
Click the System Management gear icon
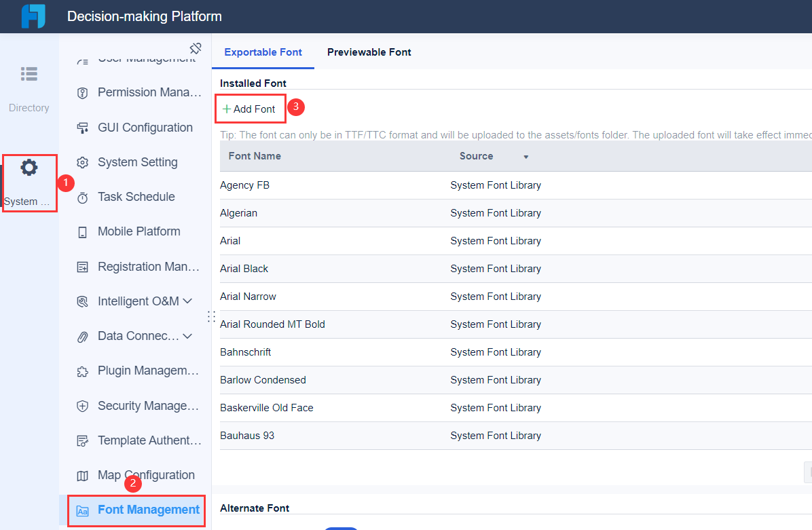[x=29, y=168]
